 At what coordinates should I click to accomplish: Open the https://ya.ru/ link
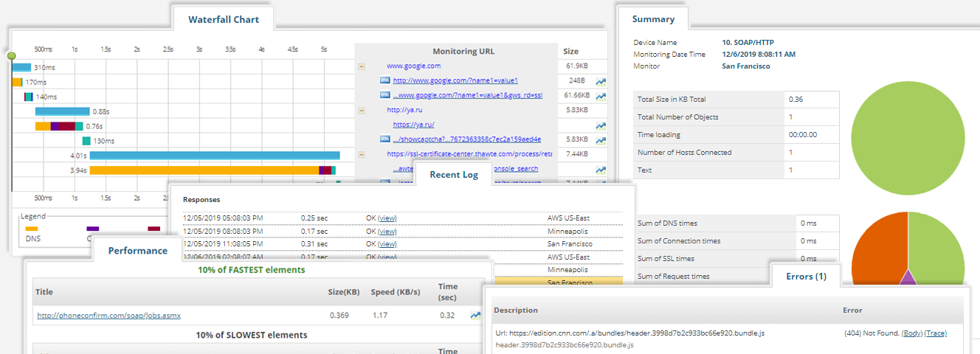pyautogui.click(x=413, y=125)
